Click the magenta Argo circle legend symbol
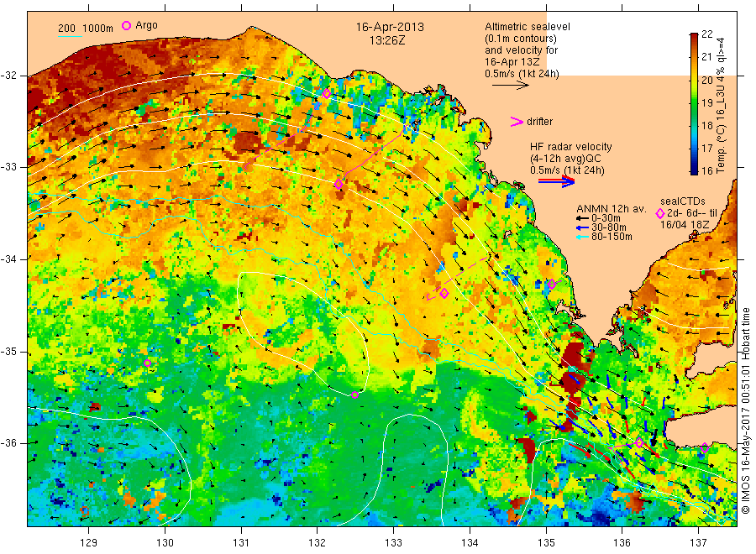Screen dimensions: 756x554 [x=126, y=25]
